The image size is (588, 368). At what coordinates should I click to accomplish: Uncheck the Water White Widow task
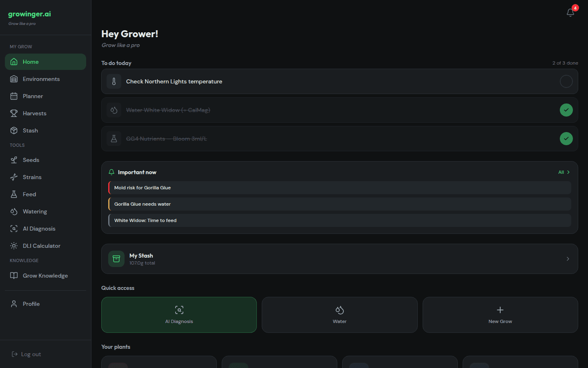coord(566,110)
